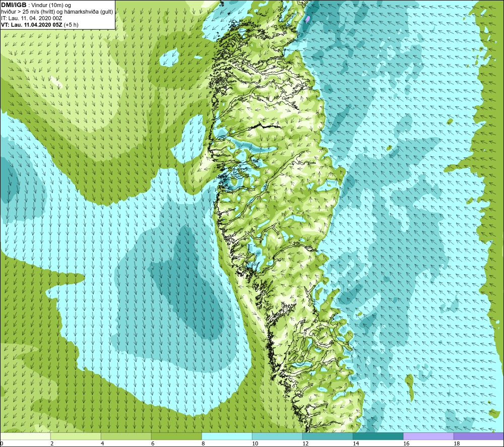Image resolution: width=504 pixels, height=447 pixels.
Task: Pick the 10–12 m/s turquoise legend swatch
Action: pyautogui.click(x=277, y=436)
